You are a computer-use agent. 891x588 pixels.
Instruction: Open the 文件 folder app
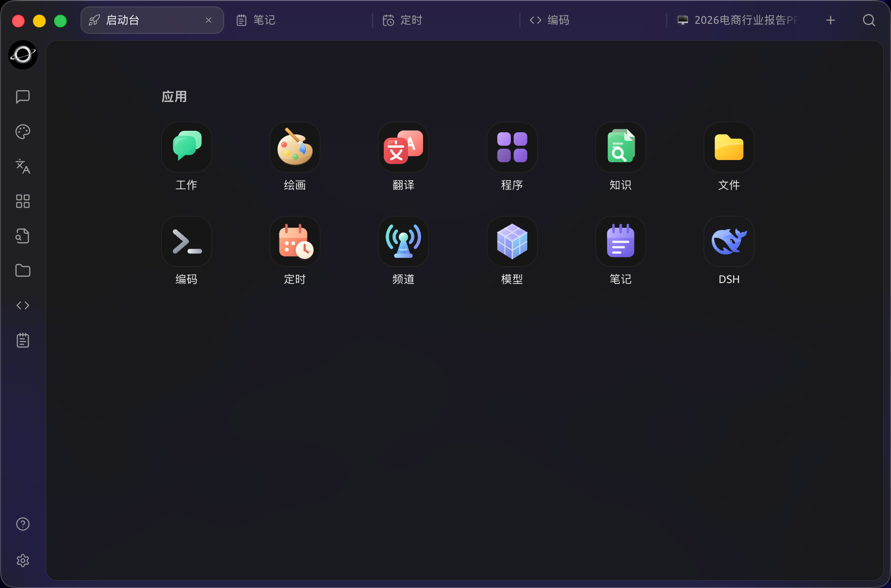pos(729,147)
